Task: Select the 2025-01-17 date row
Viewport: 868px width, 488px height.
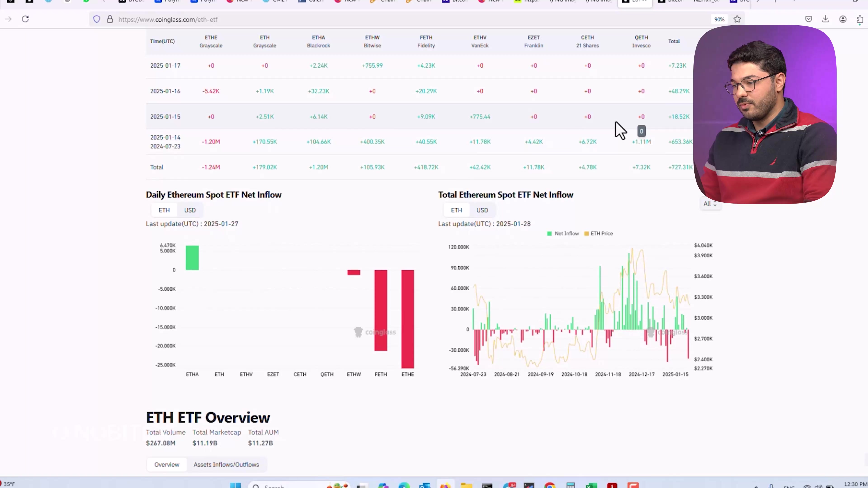Action: coord(420,66)
